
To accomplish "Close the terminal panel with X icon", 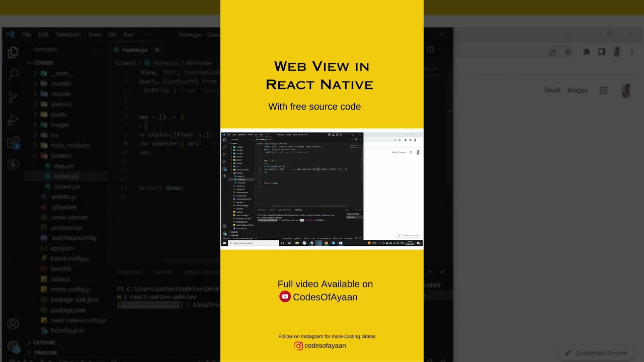I will coord(360,210).
